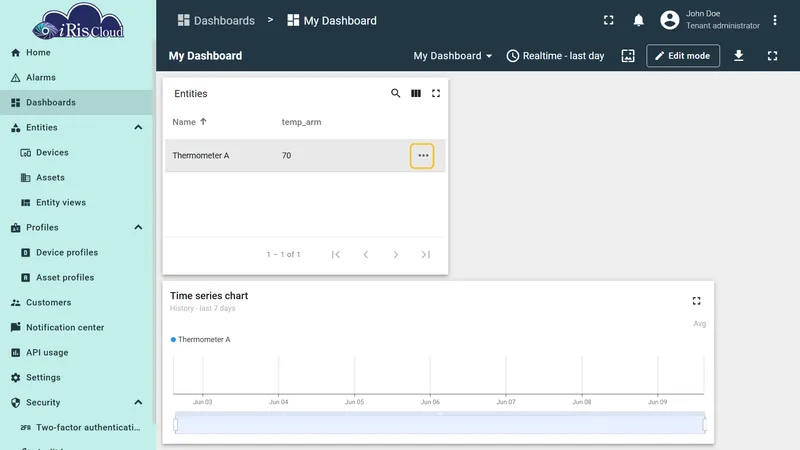Expand Entities widget to fullscreen
The height and width of the screenshot is (450, 800).
(436, 93)
